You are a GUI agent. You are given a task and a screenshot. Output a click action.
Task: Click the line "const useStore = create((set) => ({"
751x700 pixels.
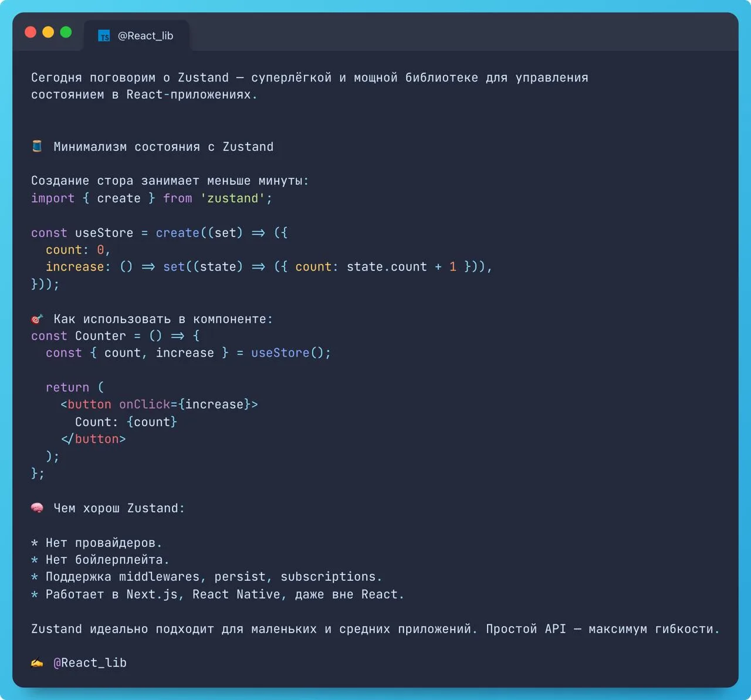coord(160,233)
